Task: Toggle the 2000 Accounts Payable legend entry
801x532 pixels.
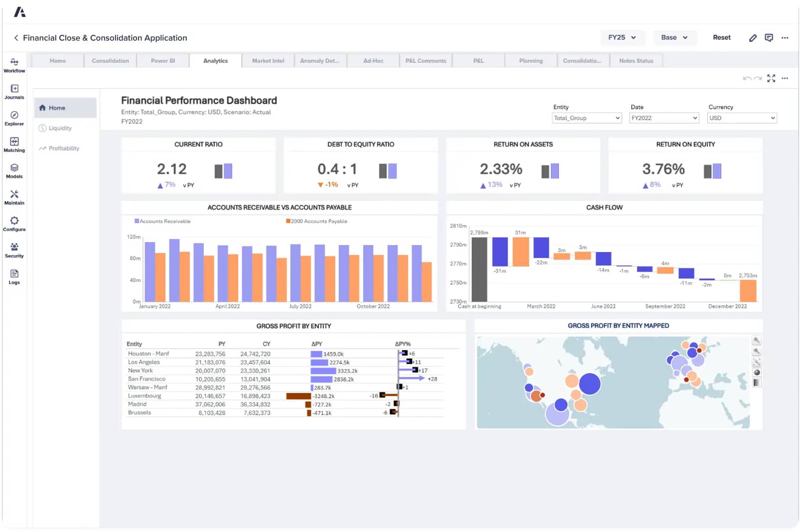Action: tap(316, 221)
